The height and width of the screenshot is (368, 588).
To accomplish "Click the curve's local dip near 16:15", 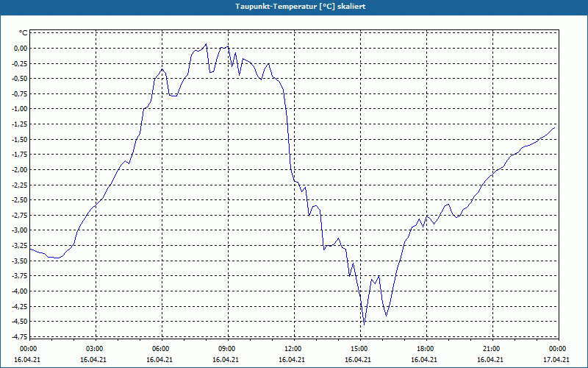I will [387, 316].
